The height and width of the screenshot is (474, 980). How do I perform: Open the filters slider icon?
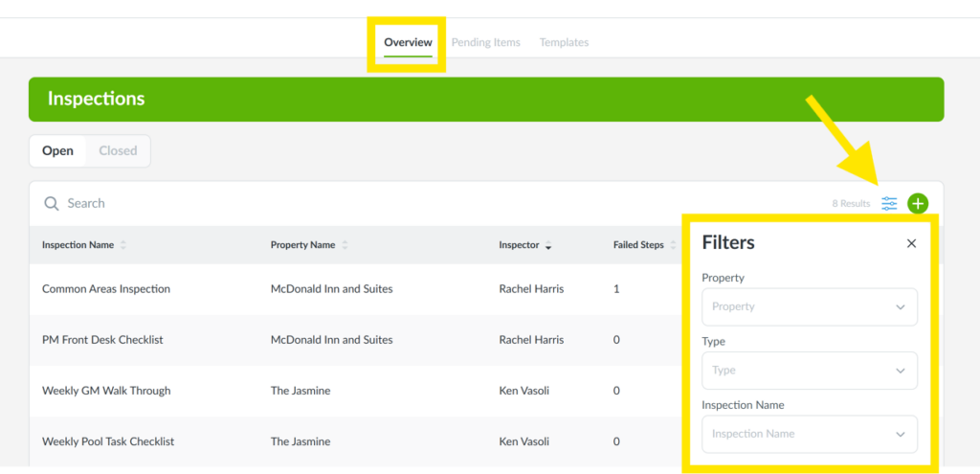click(x=889, y=203)
